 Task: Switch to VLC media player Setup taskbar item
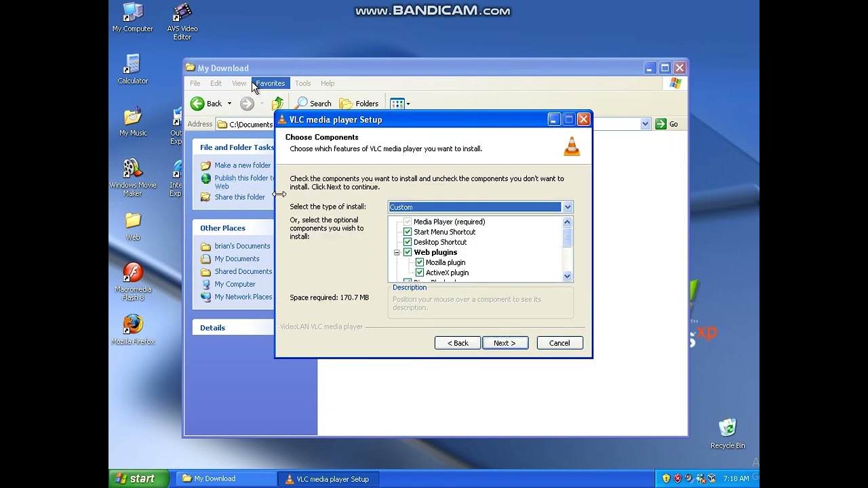point(328,479)
